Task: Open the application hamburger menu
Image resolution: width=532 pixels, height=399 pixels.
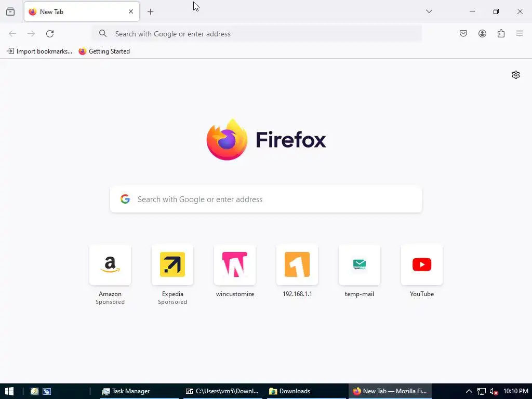Action: (520, 33)
